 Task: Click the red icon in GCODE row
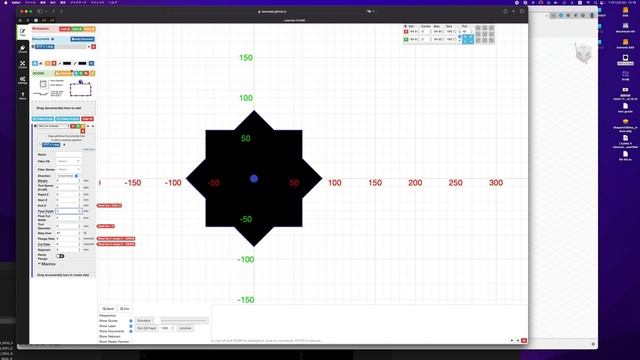(x=86, y=73)
